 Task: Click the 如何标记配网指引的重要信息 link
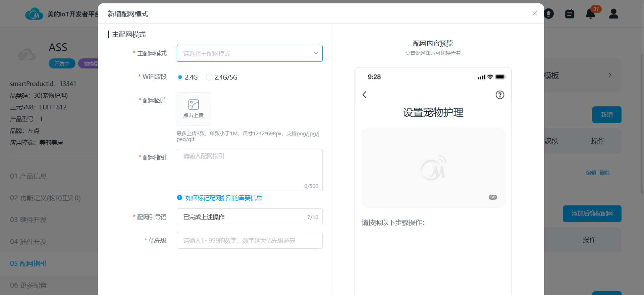224,198
